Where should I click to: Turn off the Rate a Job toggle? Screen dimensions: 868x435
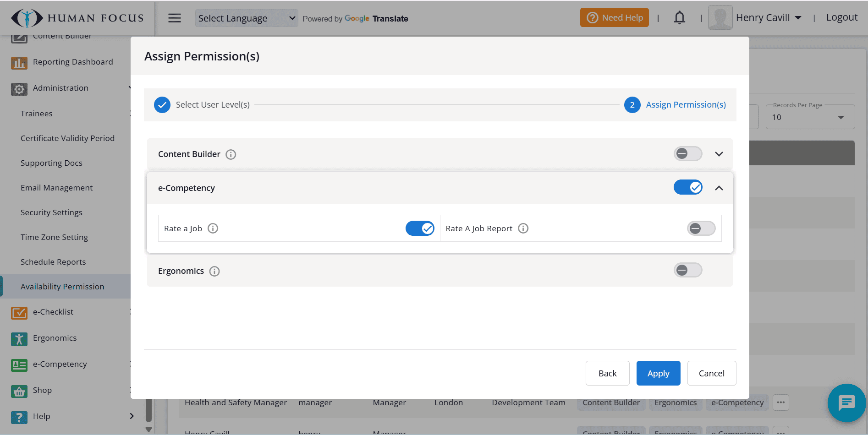pyautogui.click(x=419, y=228)
